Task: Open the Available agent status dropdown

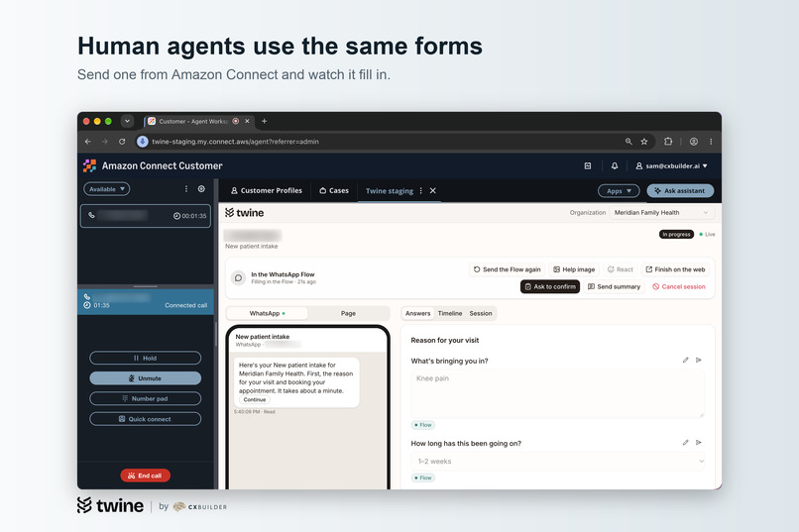Action: pos(106,189)
